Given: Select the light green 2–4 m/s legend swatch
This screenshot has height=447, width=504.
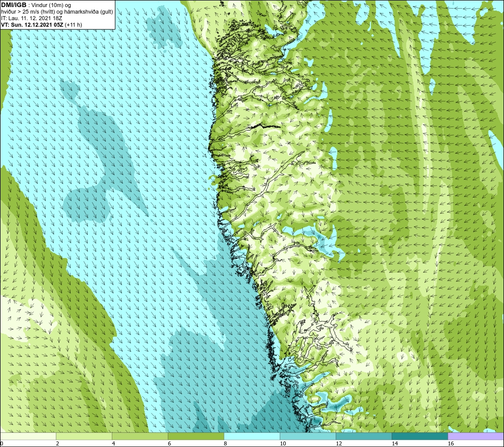Looking at the screenshot, I should tap(84, 436).
